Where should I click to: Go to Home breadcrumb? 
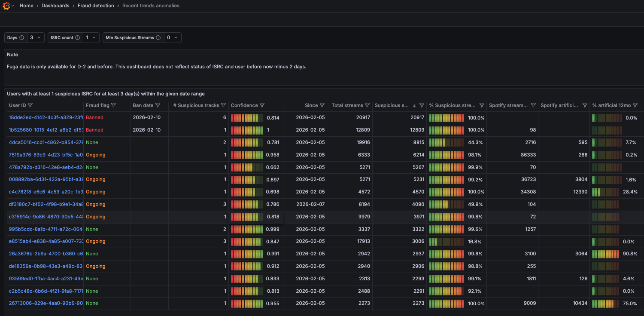point(26,6)
